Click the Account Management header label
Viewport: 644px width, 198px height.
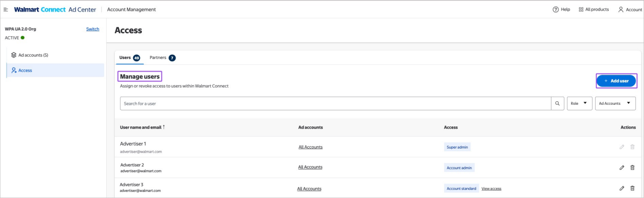tap(131, 10)
